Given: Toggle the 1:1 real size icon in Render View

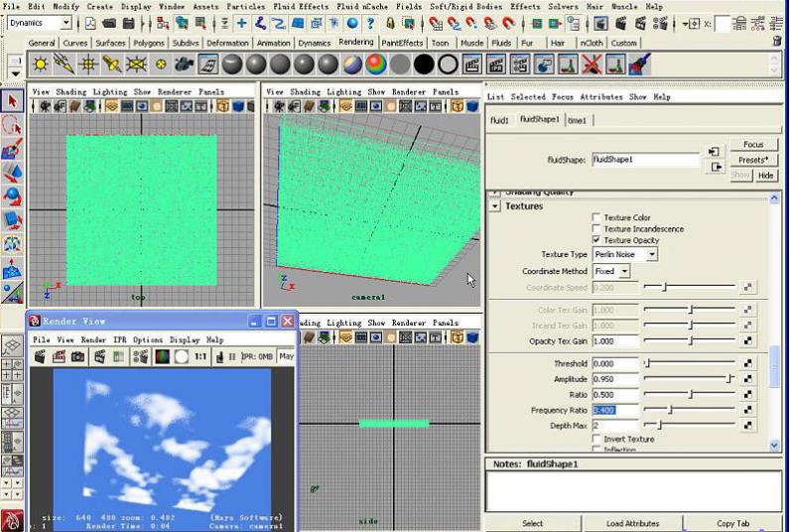Looking at the screenshot, I should pos(200,356).
